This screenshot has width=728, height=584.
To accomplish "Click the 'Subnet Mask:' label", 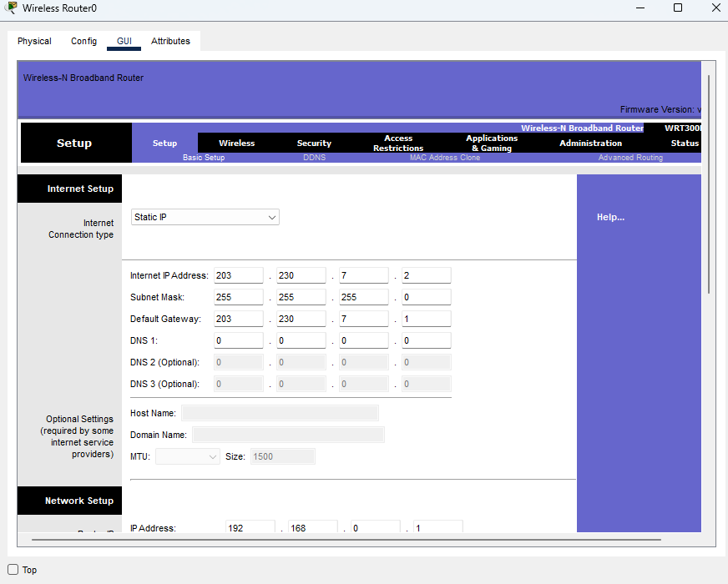I will click(x=157, y=297).
